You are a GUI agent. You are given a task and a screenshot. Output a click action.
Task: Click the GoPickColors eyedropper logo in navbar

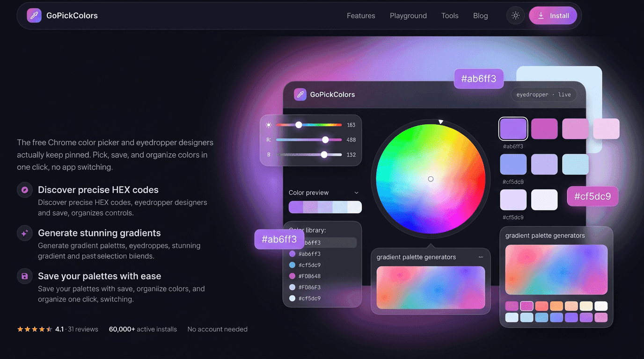click(x=34, y=15)
